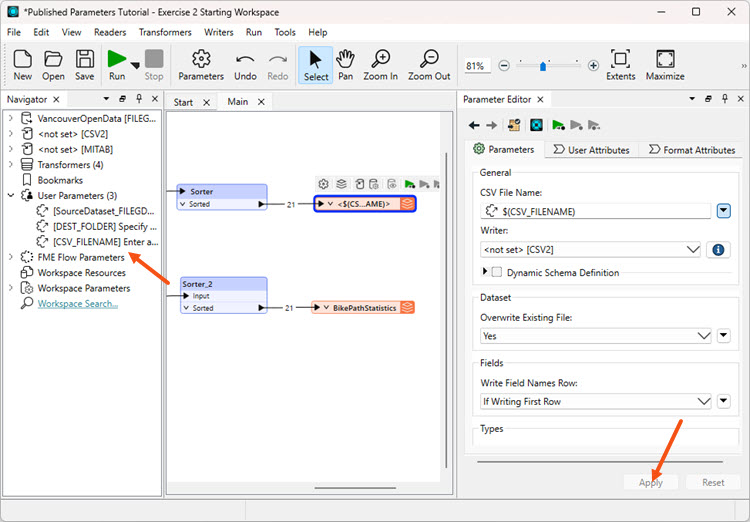Expand the FME Flow Parameters node
The height and width of the screenshot is (522, 750).
[x=11, y=257]
